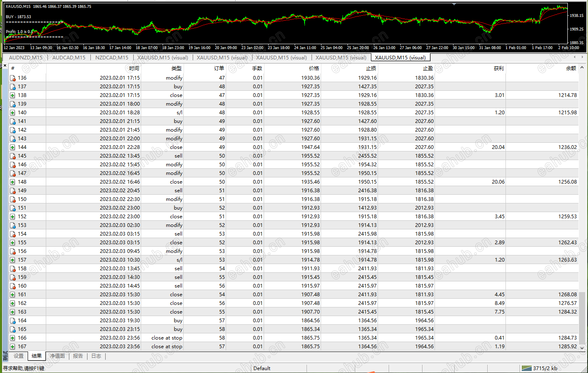Click the balance value 1256.08
The height and width of the screenshot is (373, 588).
(x=568, y=182)
